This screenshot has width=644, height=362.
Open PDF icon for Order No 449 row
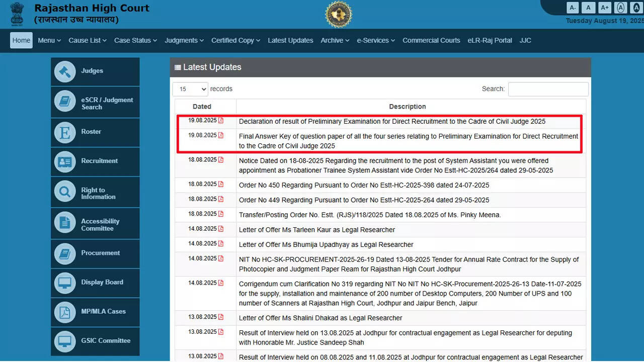tap(221, 199)
